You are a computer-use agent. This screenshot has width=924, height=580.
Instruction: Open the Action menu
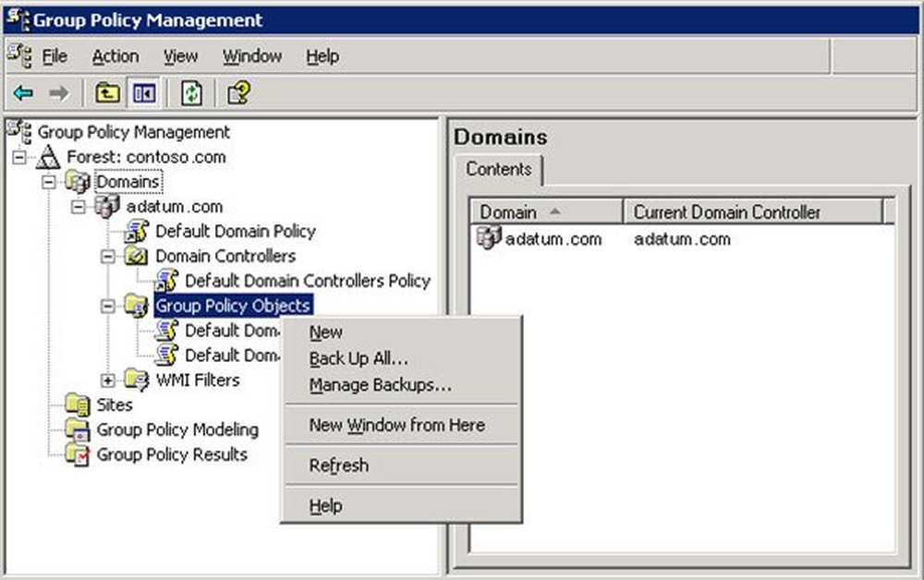click(x=115, y=56)
